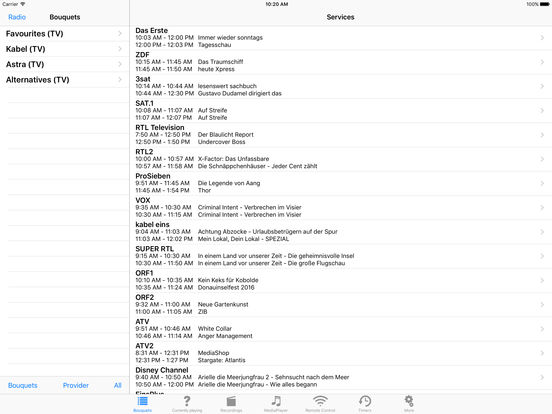Screen dimensions: 552x414
Task: Select the kabel eins channel name
Action: (152, 225)
